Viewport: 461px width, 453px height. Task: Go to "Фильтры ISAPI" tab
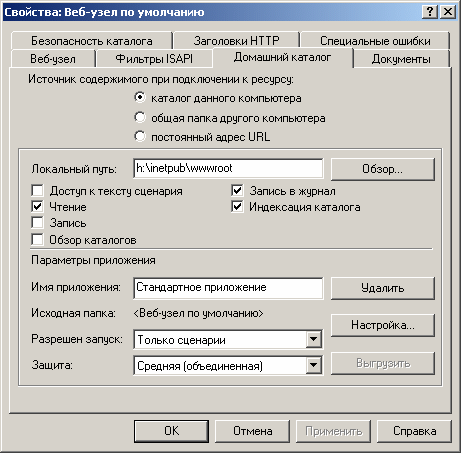(x=154, y=59)
